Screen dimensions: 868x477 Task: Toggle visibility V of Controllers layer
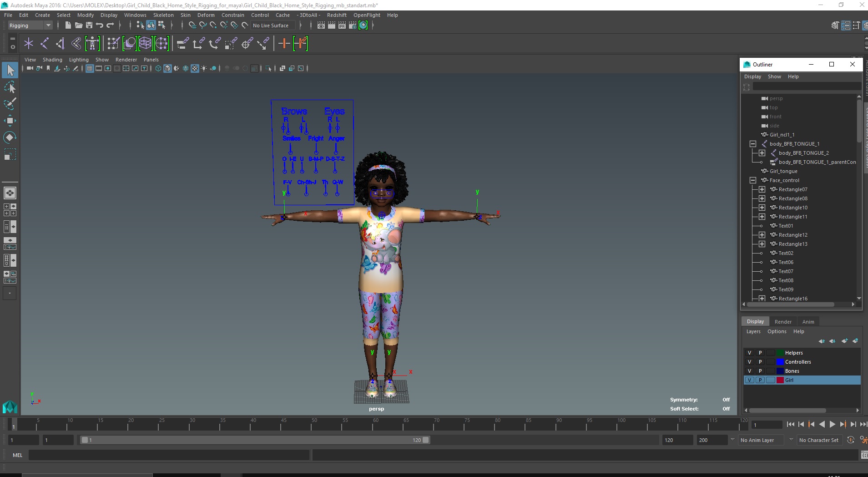750,362
